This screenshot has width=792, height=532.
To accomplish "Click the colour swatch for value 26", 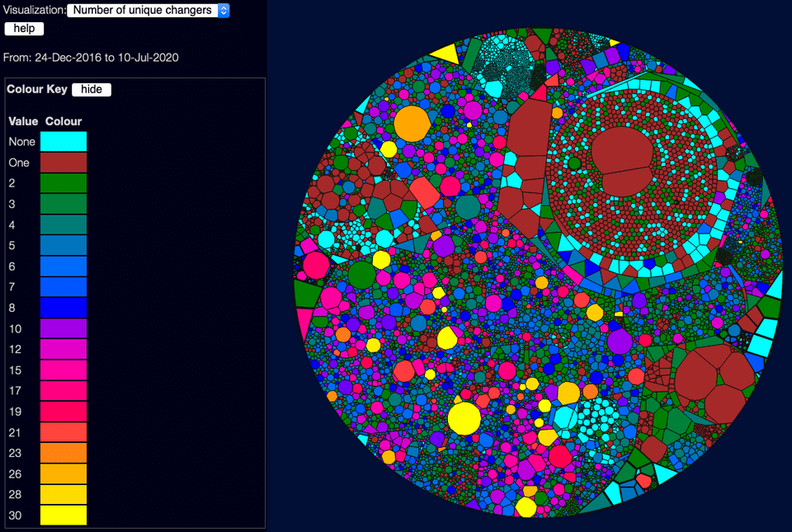I will pyautogui.click(x=64, y=474).
